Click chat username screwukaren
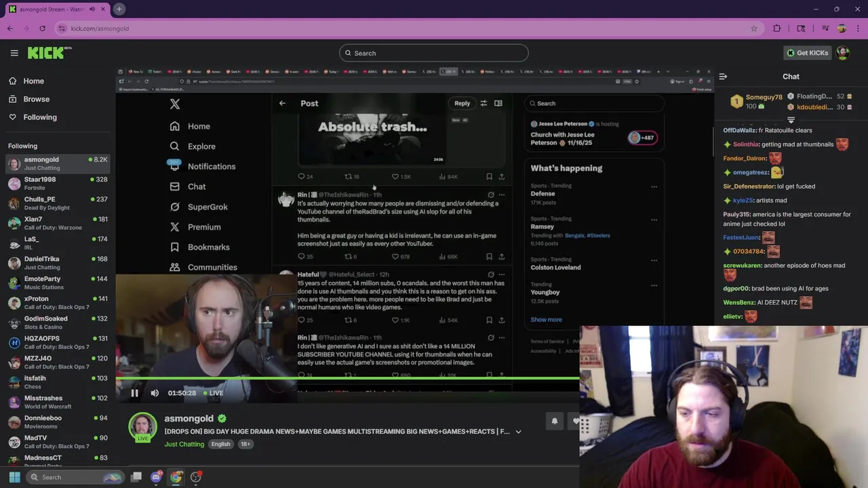Screen dimensions: 868x488 pyautogui.click(x=743, y=266)
